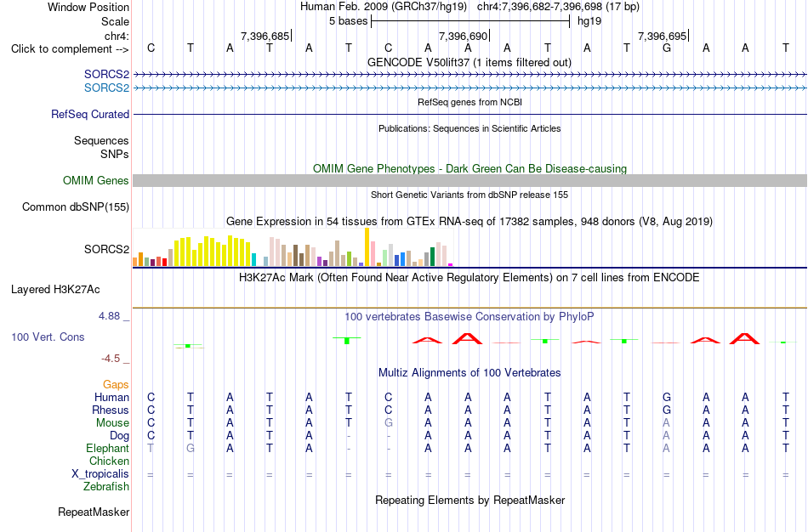Select the X_tropicalis species label
Viewport: 808px width, 532px height.
point(100,474)
